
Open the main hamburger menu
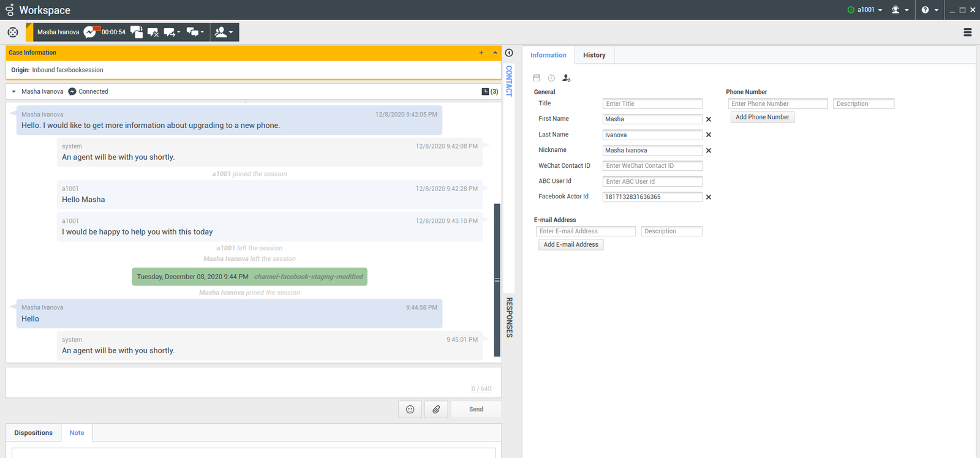[968, 32]
